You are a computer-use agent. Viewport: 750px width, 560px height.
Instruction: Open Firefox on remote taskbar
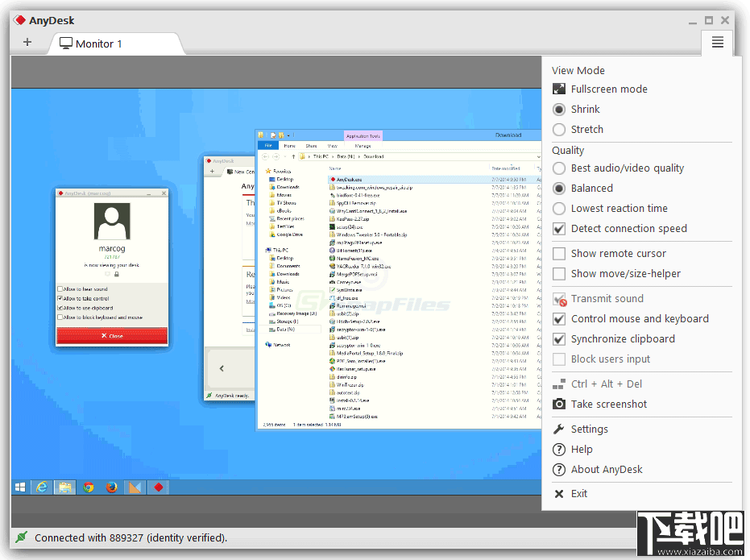(111, 487)
